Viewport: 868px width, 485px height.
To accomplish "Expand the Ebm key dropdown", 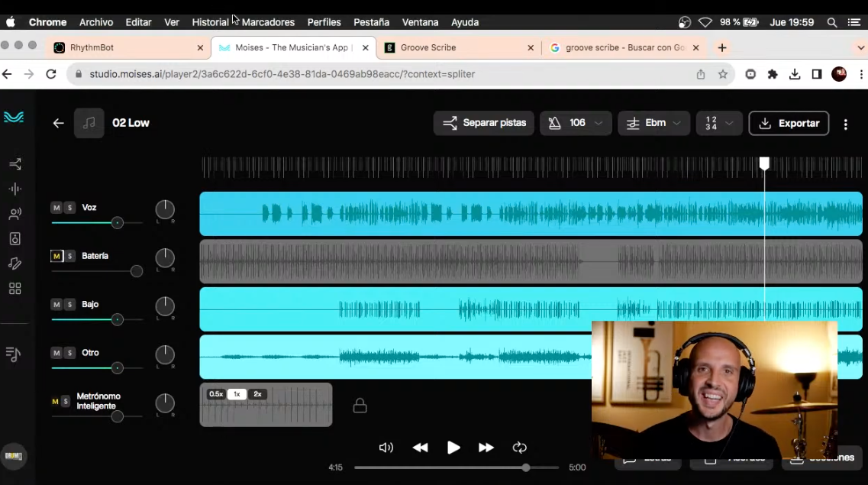I will pos(653,123).
